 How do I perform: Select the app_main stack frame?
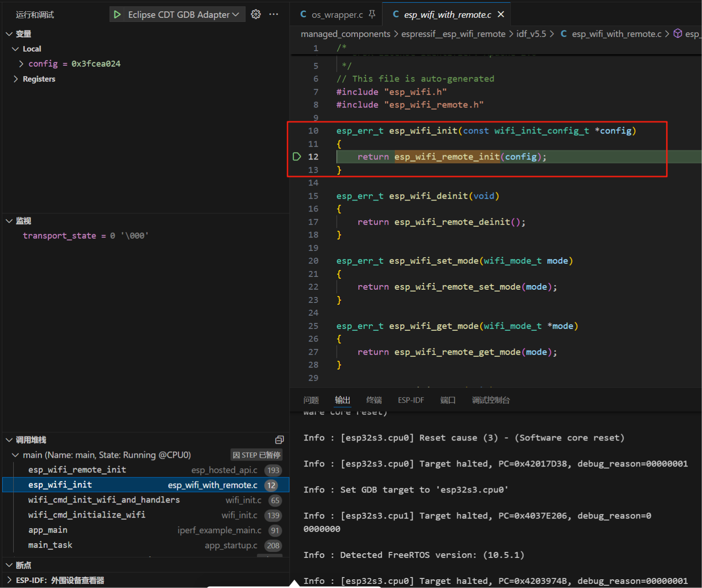(48, 530)
